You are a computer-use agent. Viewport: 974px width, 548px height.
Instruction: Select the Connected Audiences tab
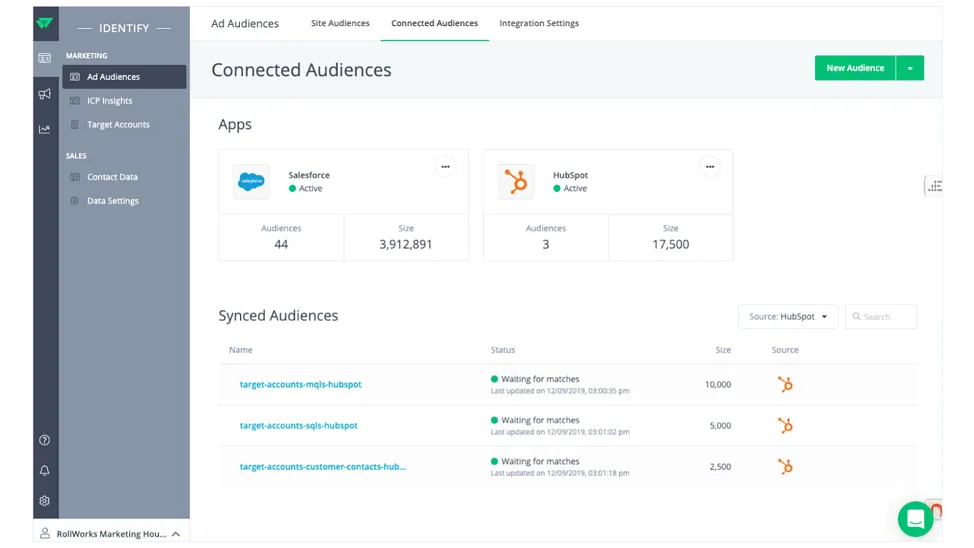point(435,24)
